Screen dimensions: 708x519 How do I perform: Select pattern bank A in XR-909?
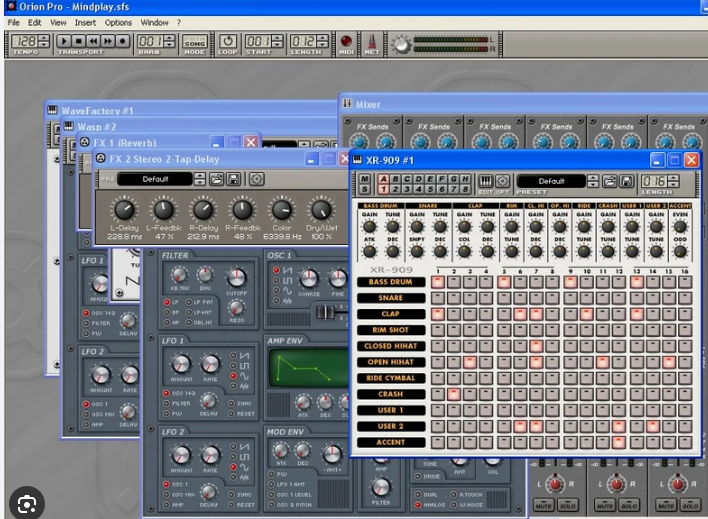[383, 179]
